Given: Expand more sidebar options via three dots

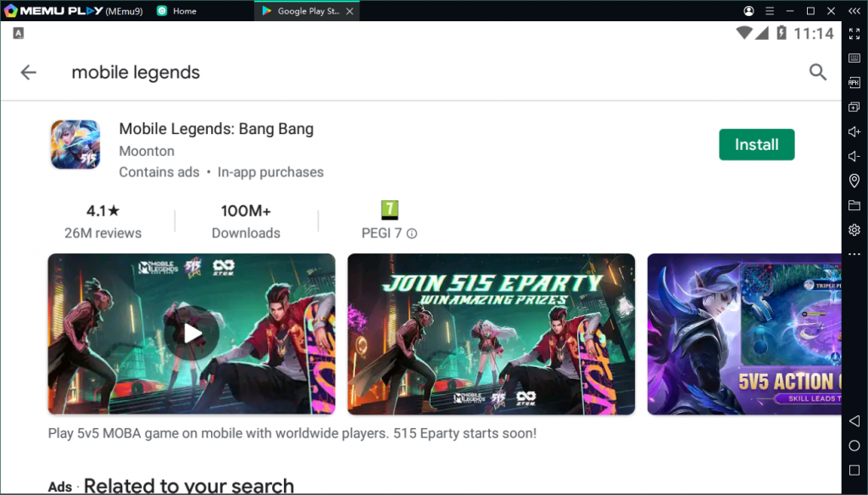Looking at the screenshot, I should click(854, 254).
